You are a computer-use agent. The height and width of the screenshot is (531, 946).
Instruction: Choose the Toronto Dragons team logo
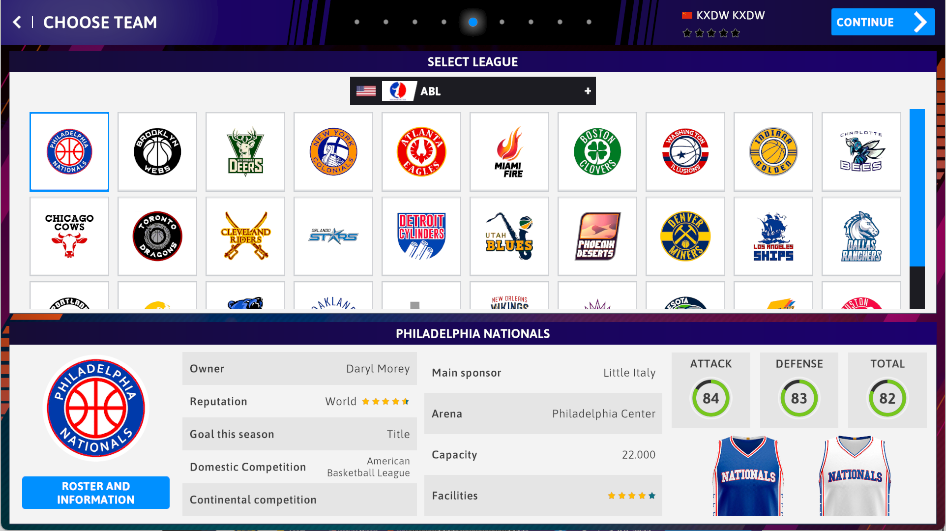pos(157,236)
